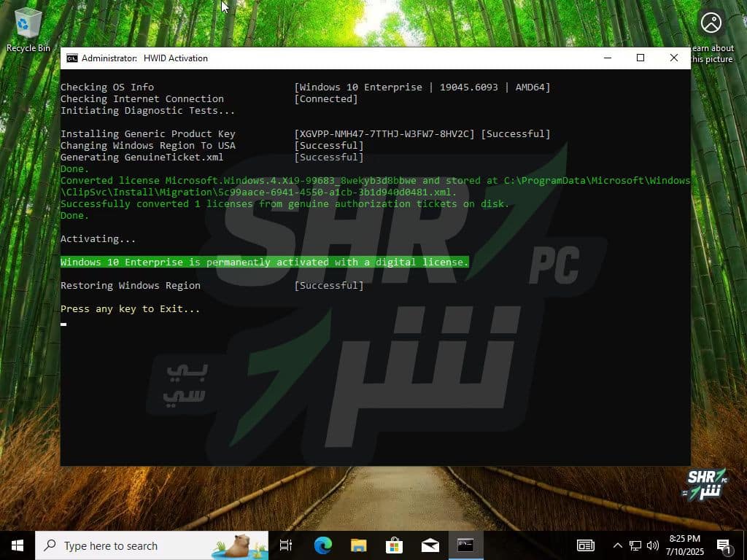Image resolution: width=747 pixels, height=560 pixels.
Task: Open Microsoft Store from the taskbar
Action: [x=394, y=545]
